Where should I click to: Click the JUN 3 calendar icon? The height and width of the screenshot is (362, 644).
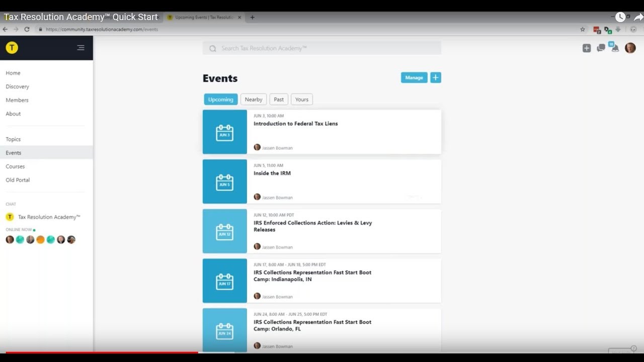pyautogui.click(x=224, y=132)
